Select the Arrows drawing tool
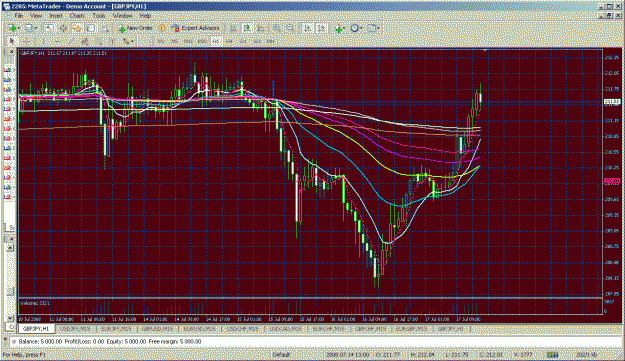This screenshot has height=361, width=625. [x=126, y=41]
